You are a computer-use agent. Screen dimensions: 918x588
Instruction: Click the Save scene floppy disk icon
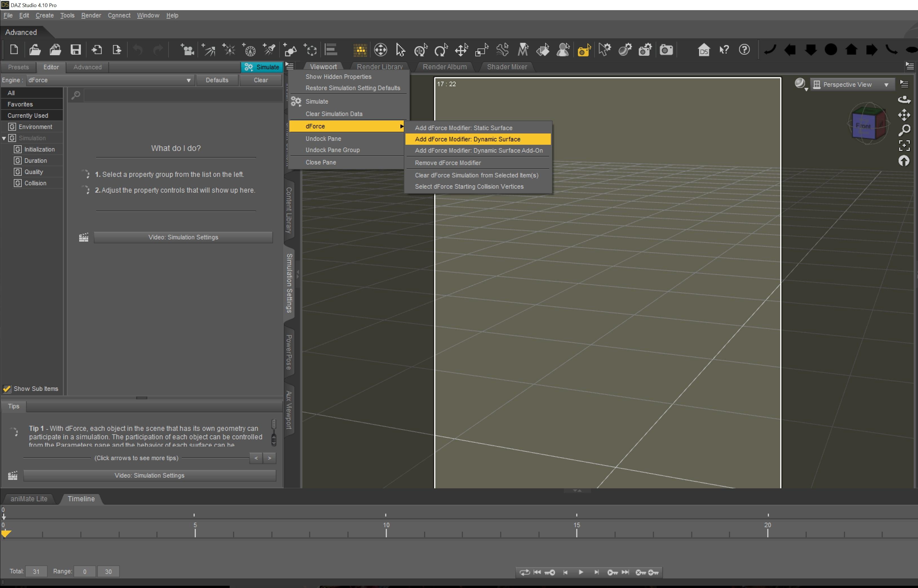tap(76, 50)
